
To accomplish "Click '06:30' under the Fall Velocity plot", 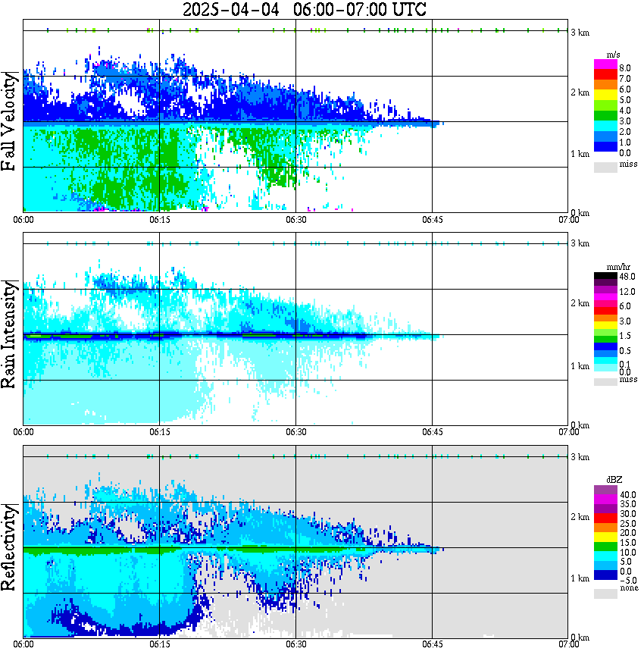I will [295, 220].
